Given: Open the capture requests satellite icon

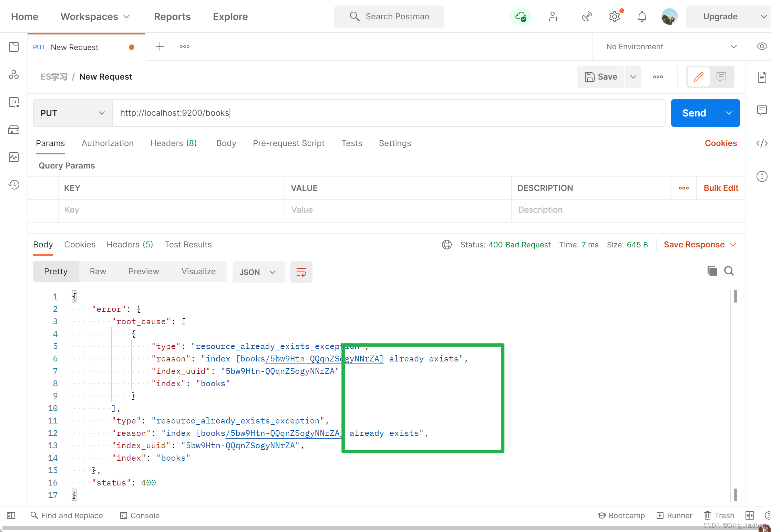Looking at the screenshot, I should click(x=587, y=17).
